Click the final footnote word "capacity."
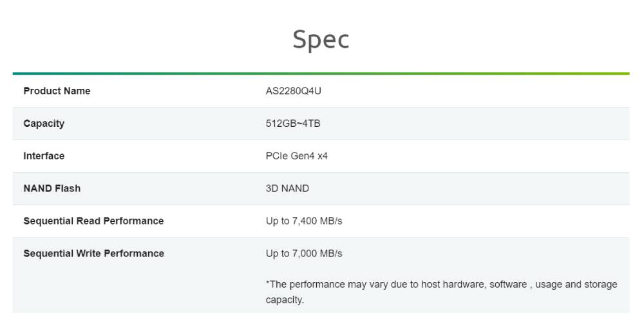The width and height of the screenshot is (644, 322). click(x=285, y=299)
